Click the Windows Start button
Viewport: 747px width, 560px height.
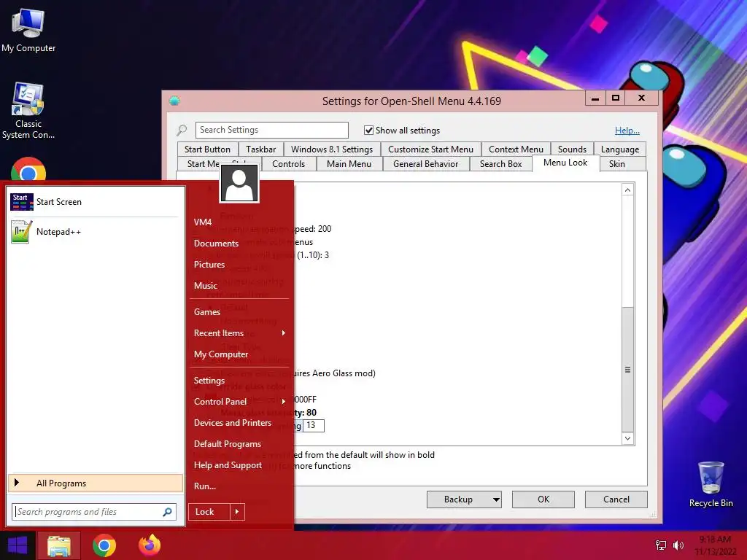tap(18, 545)
